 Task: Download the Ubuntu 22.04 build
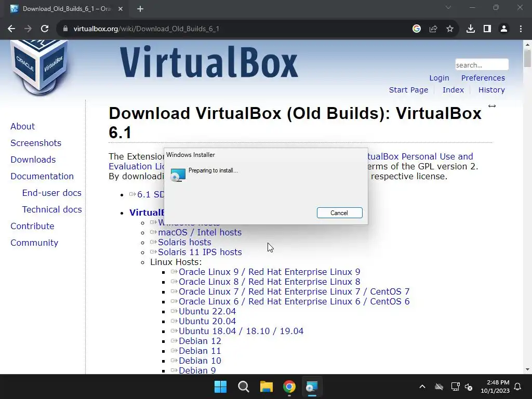click(x=207, y=311)
